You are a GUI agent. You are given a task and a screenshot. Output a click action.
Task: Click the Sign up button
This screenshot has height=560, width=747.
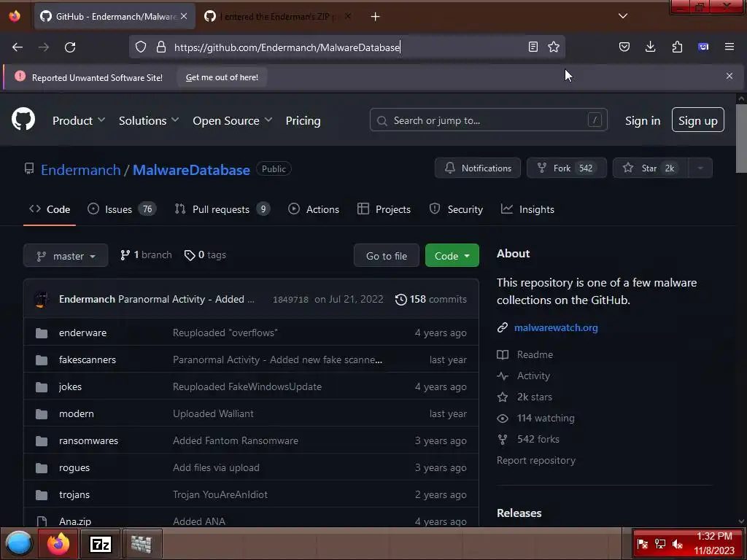pos(698,120)
